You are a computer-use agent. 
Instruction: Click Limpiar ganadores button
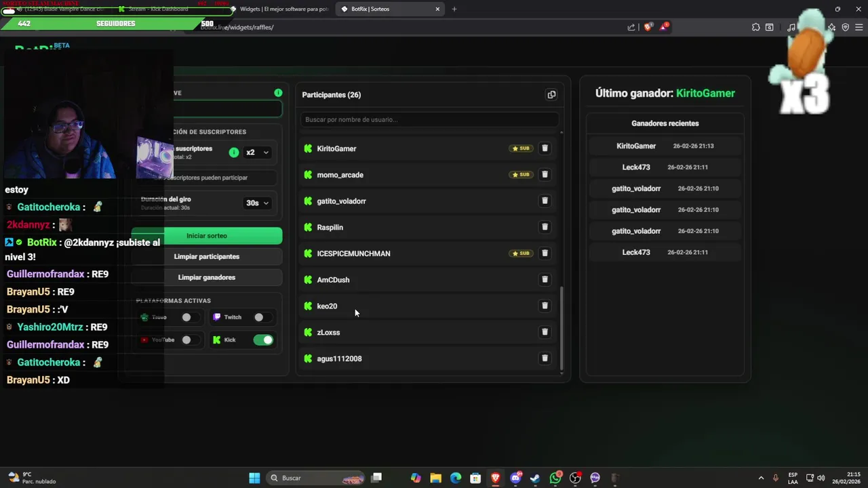click(207, 277)
